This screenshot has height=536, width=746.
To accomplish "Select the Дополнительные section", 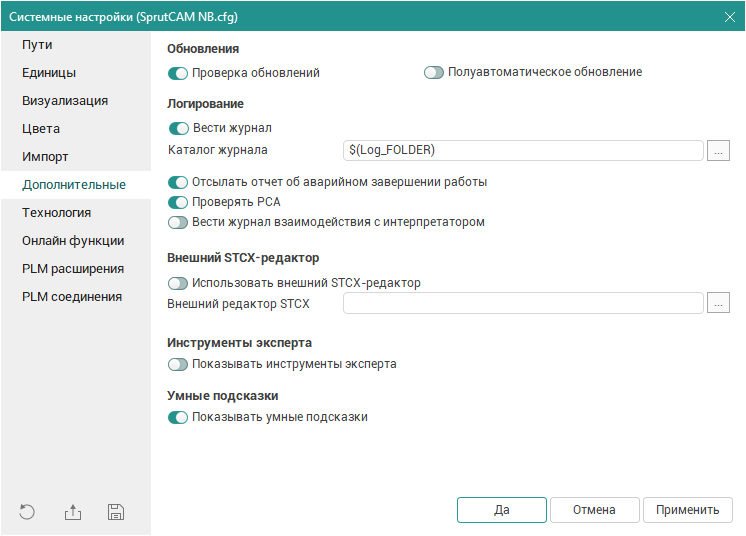I will click(x=76, y=185).
